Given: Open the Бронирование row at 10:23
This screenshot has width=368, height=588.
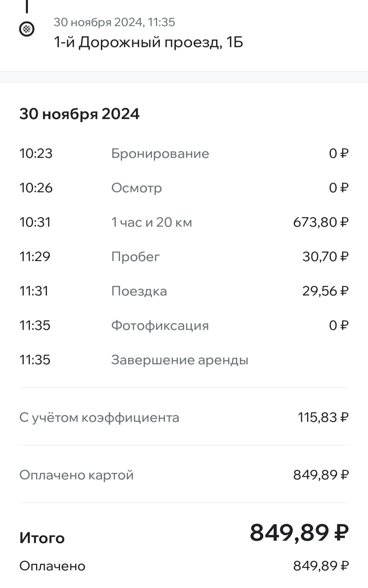Looking at the screenshot, I should click(x=184, y=153).
